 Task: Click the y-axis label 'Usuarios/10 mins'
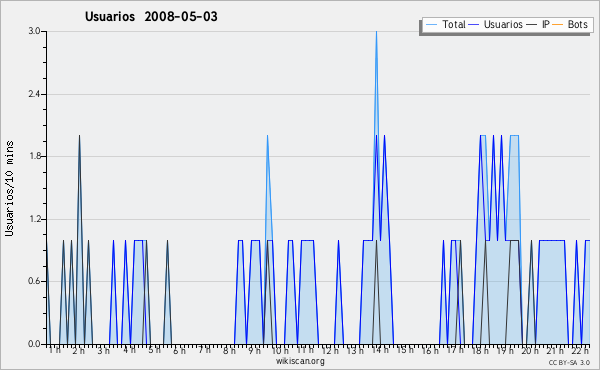9,188
